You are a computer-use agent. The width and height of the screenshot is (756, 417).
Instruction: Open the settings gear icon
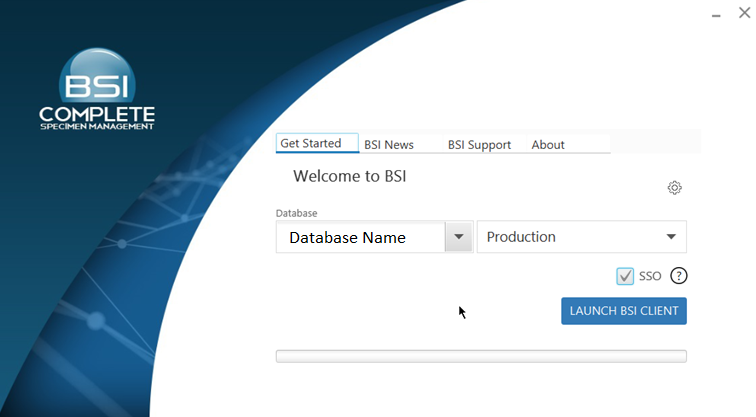675,188
